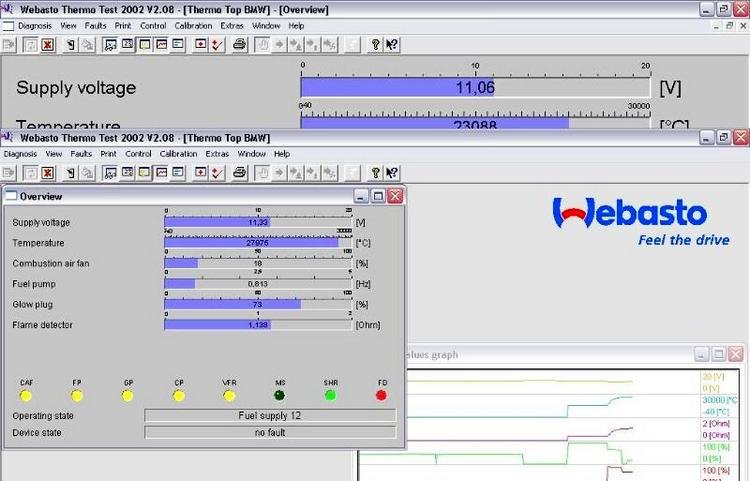Click CAF yellow indicator lamp

[26, 395]
